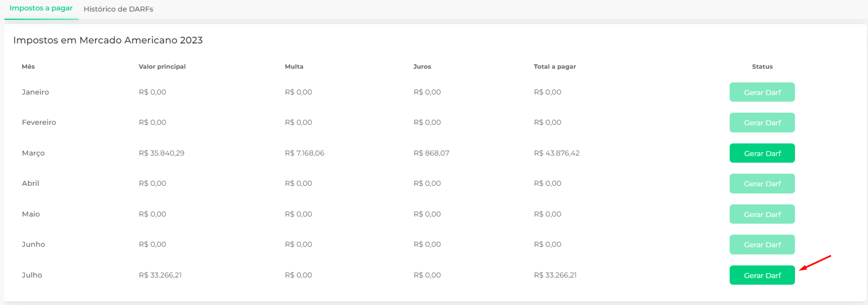The image size is (868, 305).
Task: Click the Mês column header
Action: point(29,66)
